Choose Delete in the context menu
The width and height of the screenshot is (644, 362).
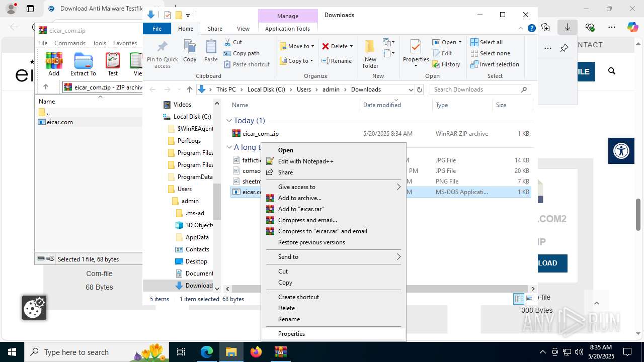pos(286,308)
